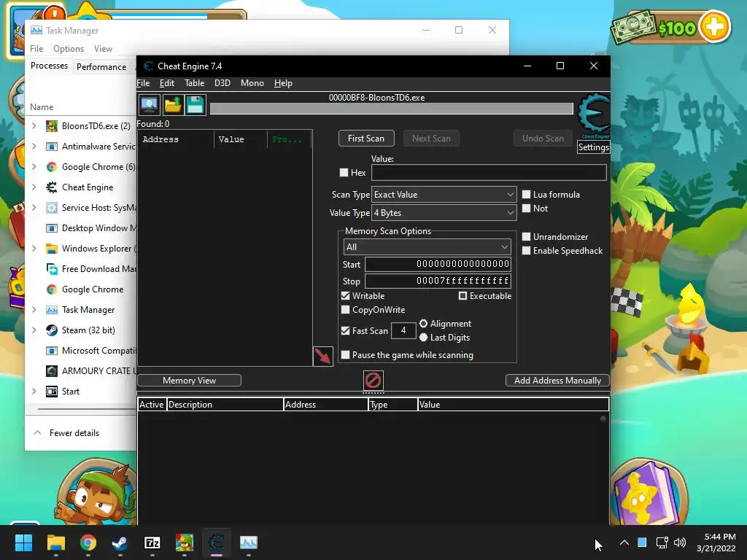Screen dimensions: 747x560
Task: Expand the Cheat Engine process row
Action: [x=34, y=187]
